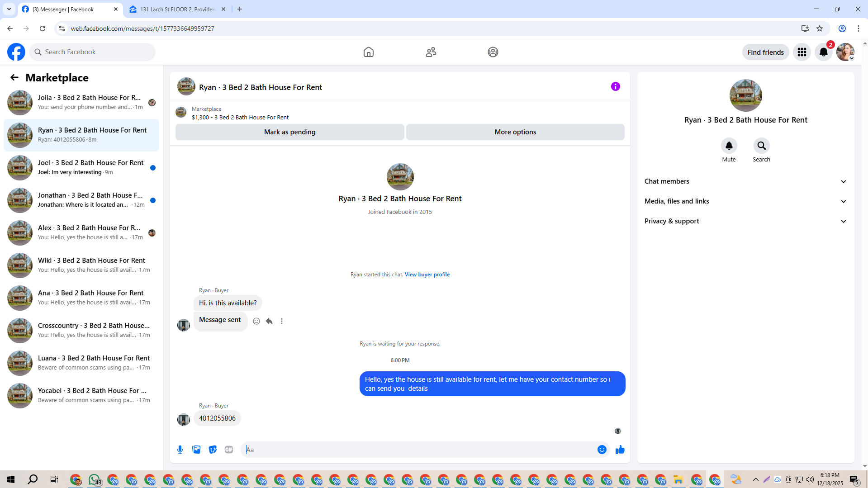The height and width of the screenshot is (488, 868).
Task: Open File Explorer from the taskbar
Action: pyautogui.click(x=678, y=479)
